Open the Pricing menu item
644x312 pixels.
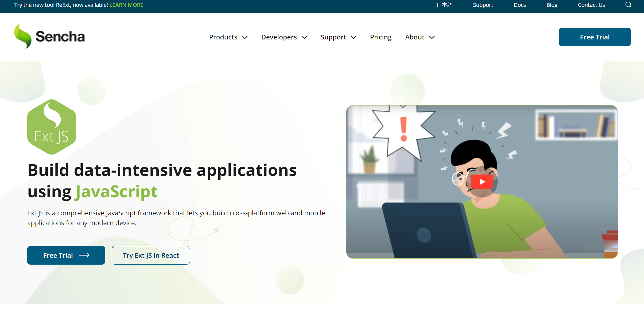pyautogui.click(x=381, y=36)
